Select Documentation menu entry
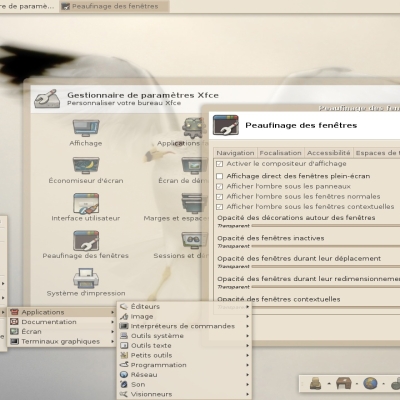 [x=62, y=322]
